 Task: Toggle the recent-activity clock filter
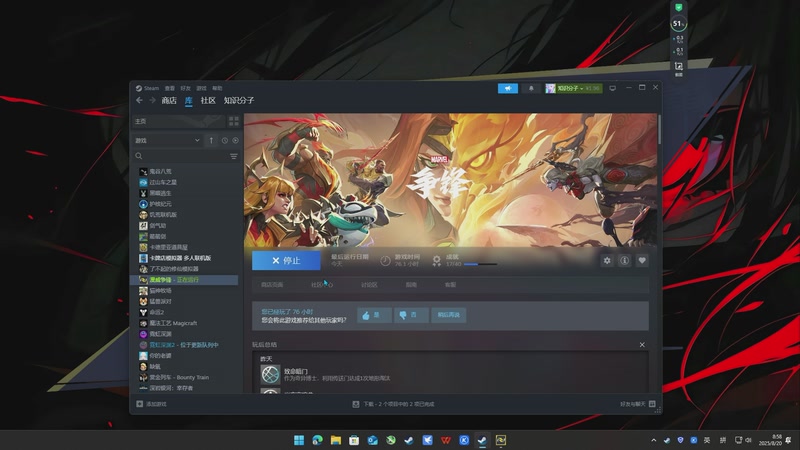224,140
